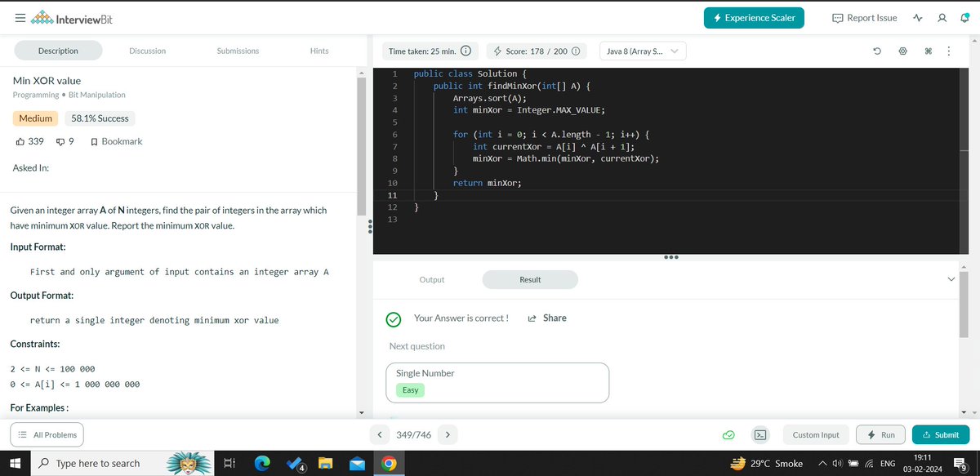The image size is (980, 476).
Task: Click the green correct answer checkmark
Action: 393,319
